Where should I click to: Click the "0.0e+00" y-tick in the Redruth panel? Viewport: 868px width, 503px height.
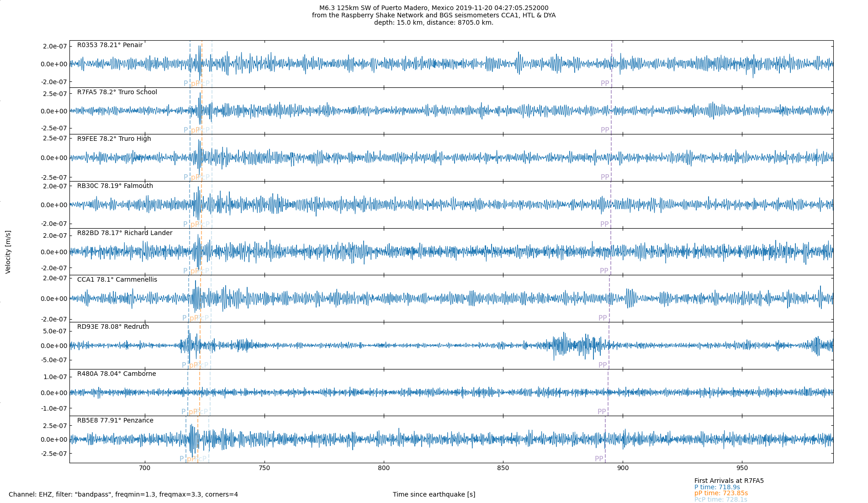pos(54,346)
